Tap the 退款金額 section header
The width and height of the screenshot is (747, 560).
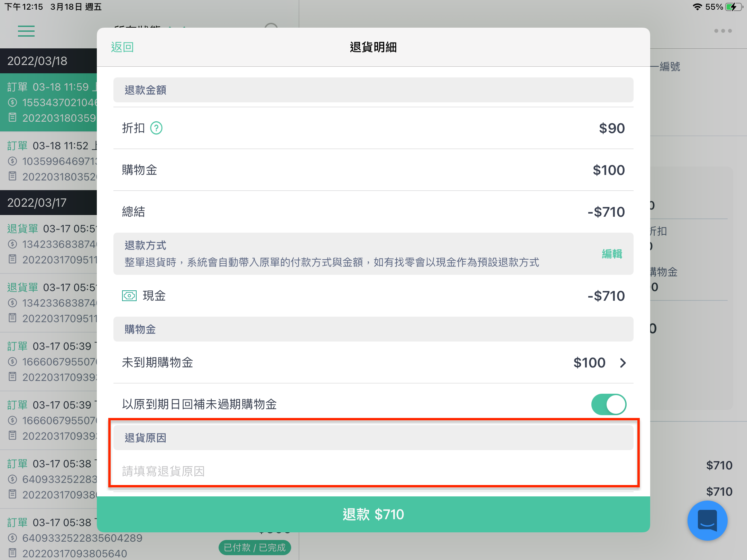[x=373, y=90]
